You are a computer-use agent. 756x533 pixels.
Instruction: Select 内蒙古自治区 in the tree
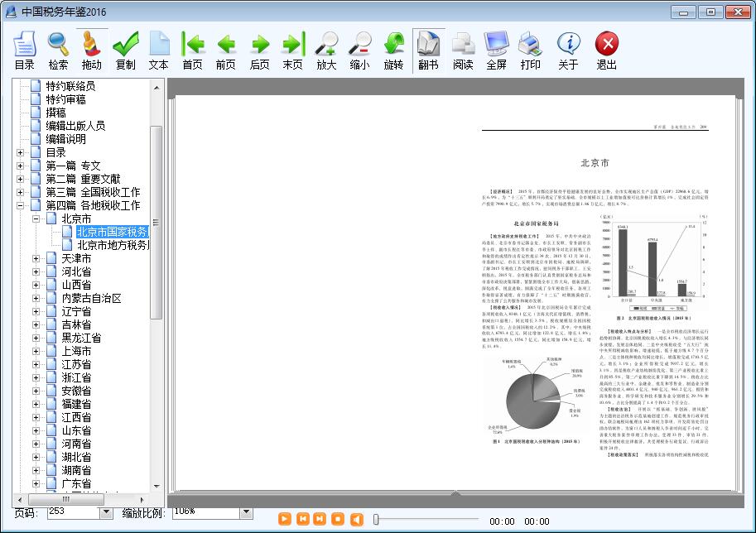click(91, 298)
